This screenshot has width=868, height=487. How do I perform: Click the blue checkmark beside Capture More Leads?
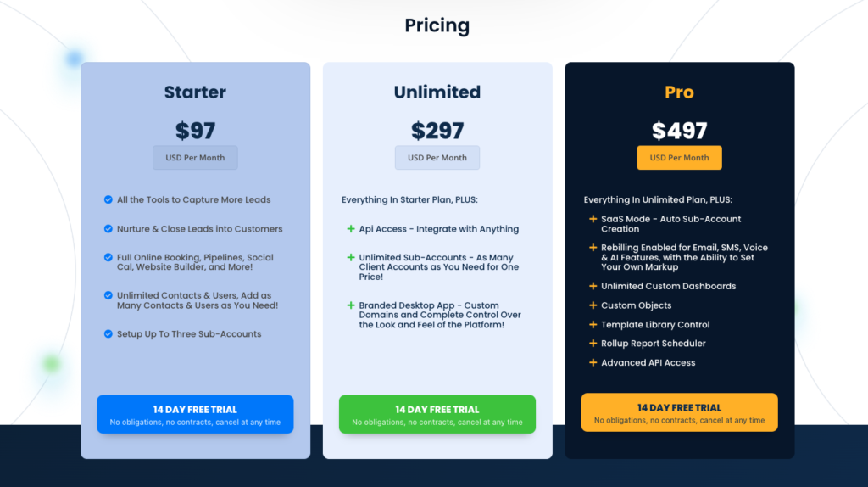tap(108, 199)
